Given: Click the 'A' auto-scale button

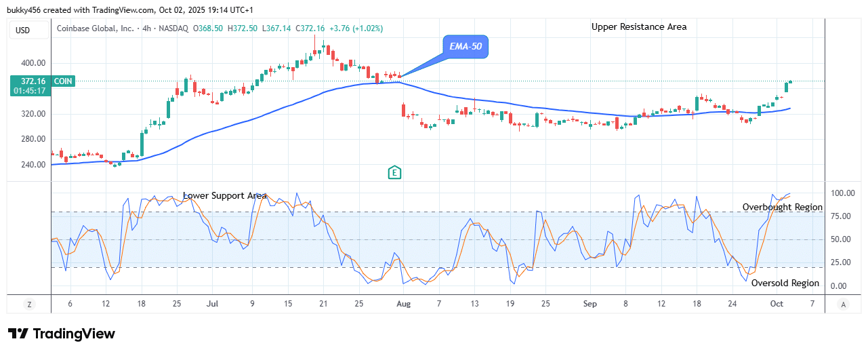Looking at the screenshot, I should pos(842,304).
